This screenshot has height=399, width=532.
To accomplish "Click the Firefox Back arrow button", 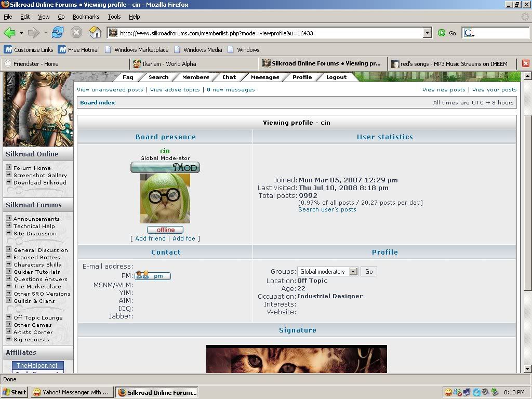I will (x=9, y=33).
